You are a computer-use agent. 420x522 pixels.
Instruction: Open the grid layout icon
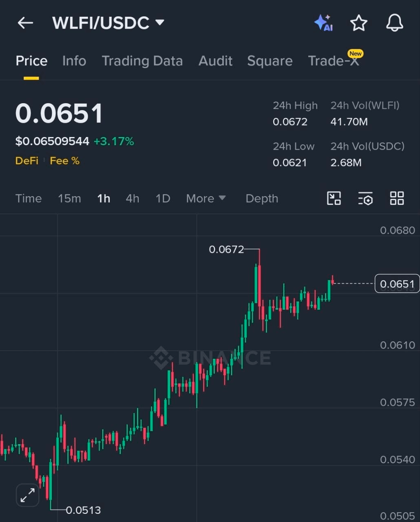coord(397,199)
